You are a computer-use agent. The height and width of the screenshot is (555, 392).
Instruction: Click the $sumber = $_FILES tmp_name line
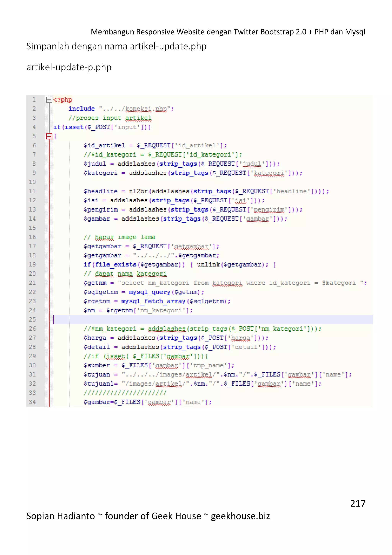(159, 365)
